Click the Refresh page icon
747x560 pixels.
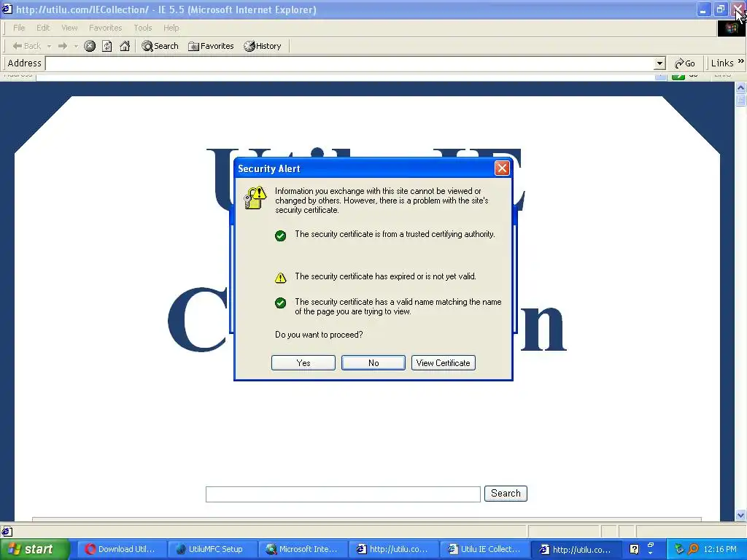pyautogui.click(x=107, y=46)
